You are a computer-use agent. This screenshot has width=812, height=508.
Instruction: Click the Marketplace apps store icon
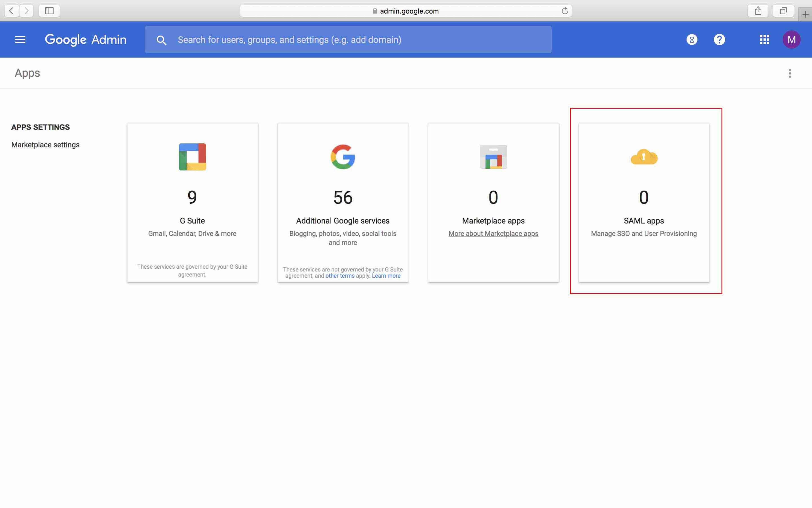point(493,157)
